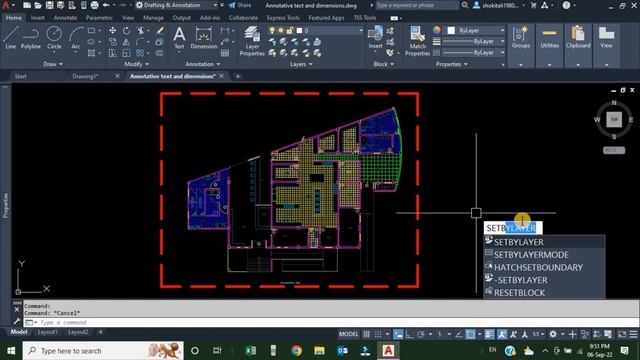Click the color wheel icon in Properties panel
Screen dimensions: 640x360
[437, 30]
